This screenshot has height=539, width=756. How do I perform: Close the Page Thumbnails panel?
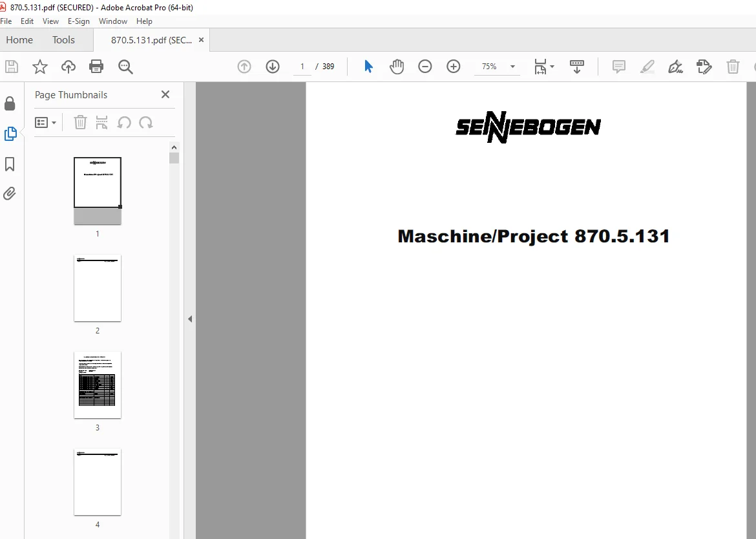165,94
